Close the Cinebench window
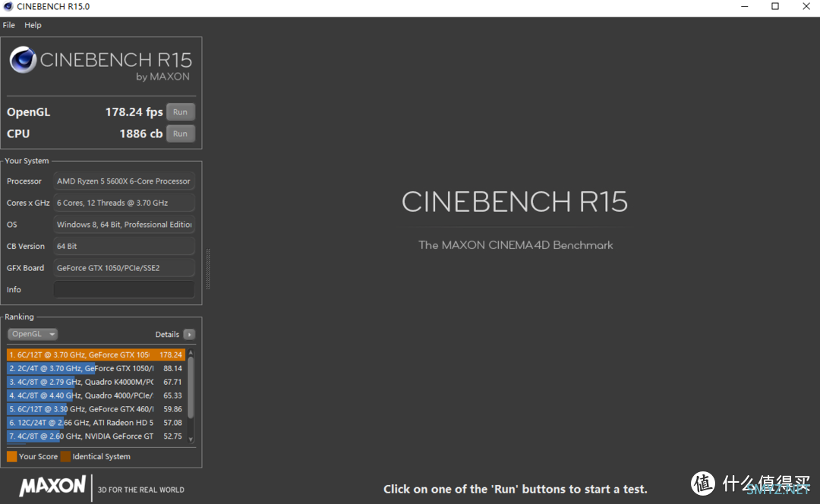The height and width of the screenshot is (504, 820). tap(806, 7)
